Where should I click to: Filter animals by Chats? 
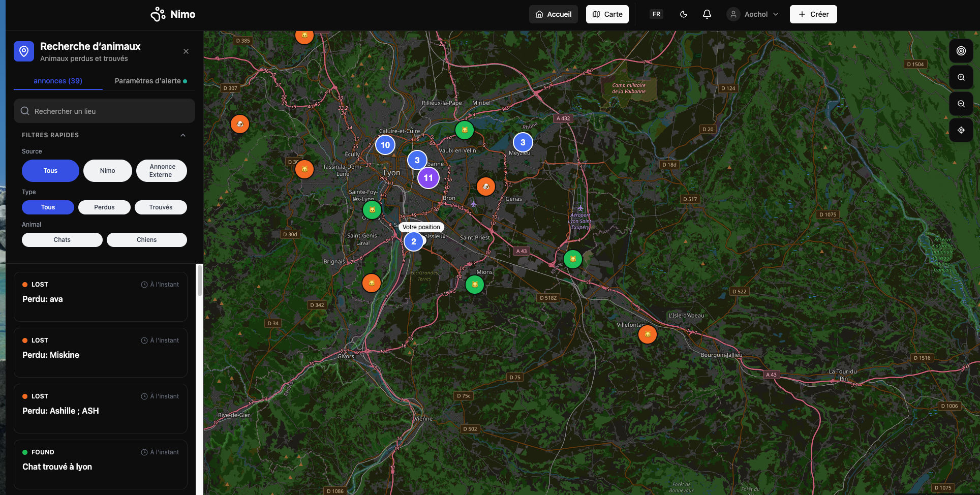tap(62, 240)
